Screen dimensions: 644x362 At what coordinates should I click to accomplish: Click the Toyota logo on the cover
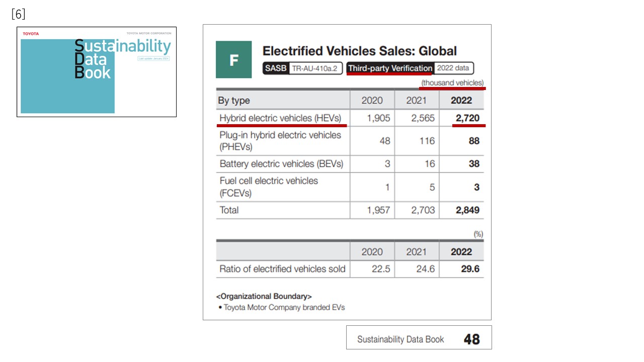pos(31,34)
